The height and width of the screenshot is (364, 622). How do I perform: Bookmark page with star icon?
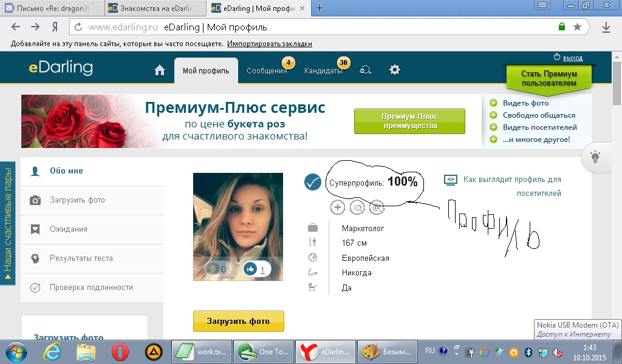click(x=577, y=27)
